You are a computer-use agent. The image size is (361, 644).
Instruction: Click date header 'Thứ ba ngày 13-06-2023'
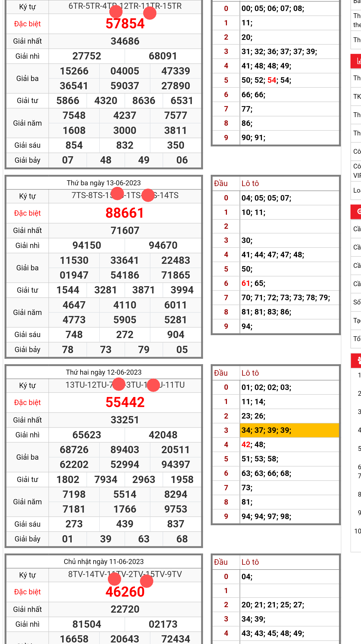point(104,183)
